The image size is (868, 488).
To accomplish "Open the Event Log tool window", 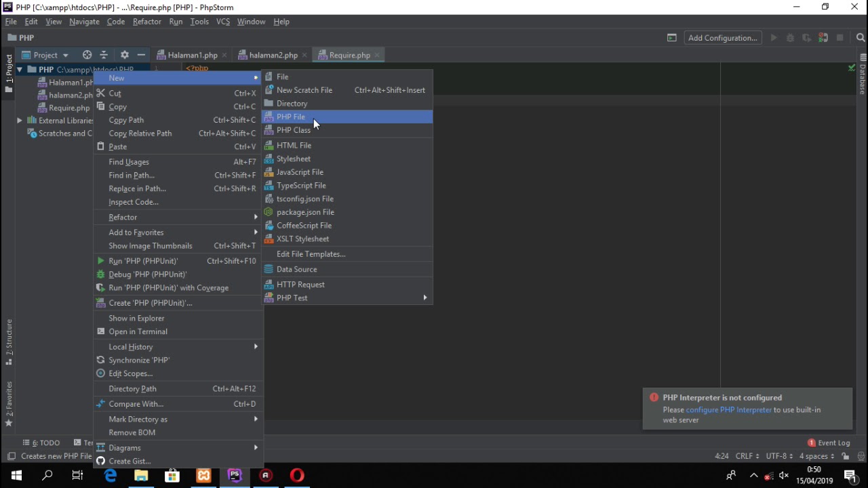I will click(829, 443).
